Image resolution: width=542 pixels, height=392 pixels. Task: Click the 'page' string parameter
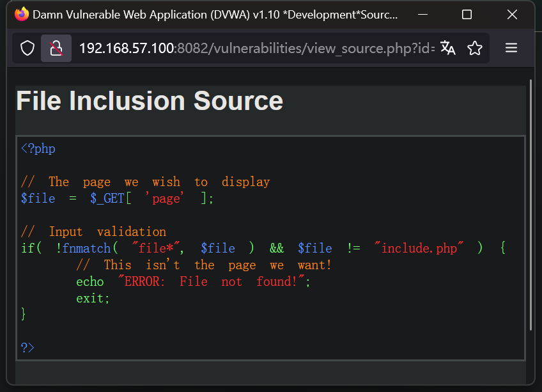(x=164, y=199)
